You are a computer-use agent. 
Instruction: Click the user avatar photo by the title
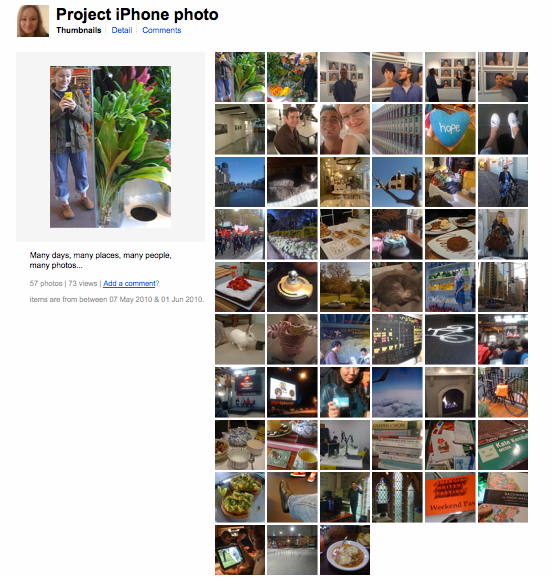tap(33, 21)
